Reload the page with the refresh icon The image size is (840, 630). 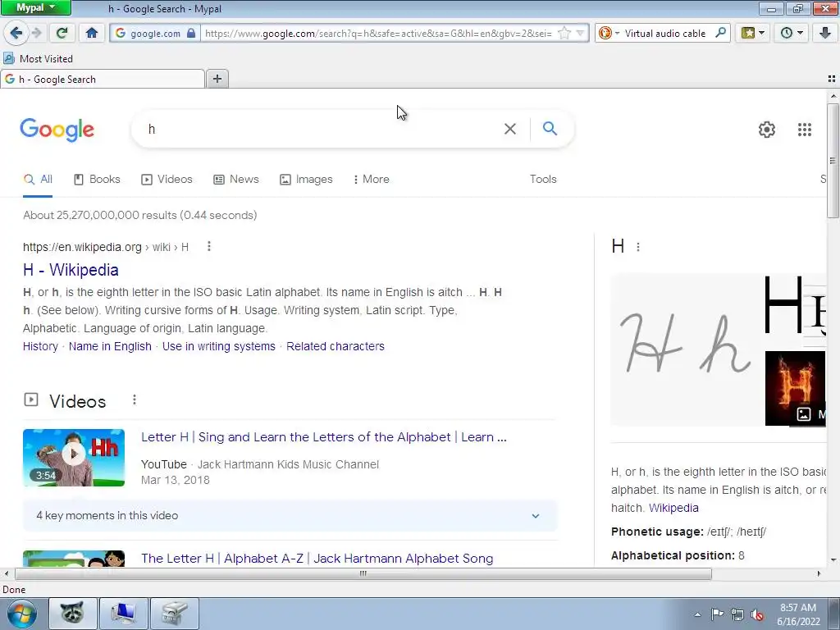(x=62, y=33)
